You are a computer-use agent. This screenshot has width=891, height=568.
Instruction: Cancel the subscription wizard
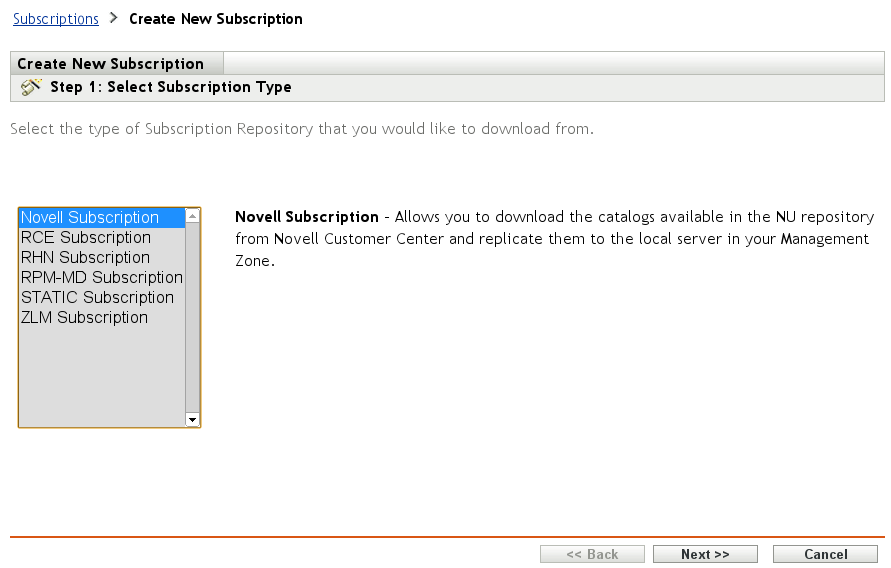coord(825,554)
